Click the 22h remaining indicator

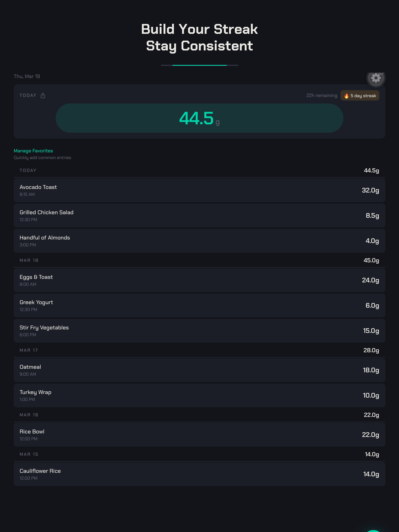pyautogui.click(x=321, y=95)
